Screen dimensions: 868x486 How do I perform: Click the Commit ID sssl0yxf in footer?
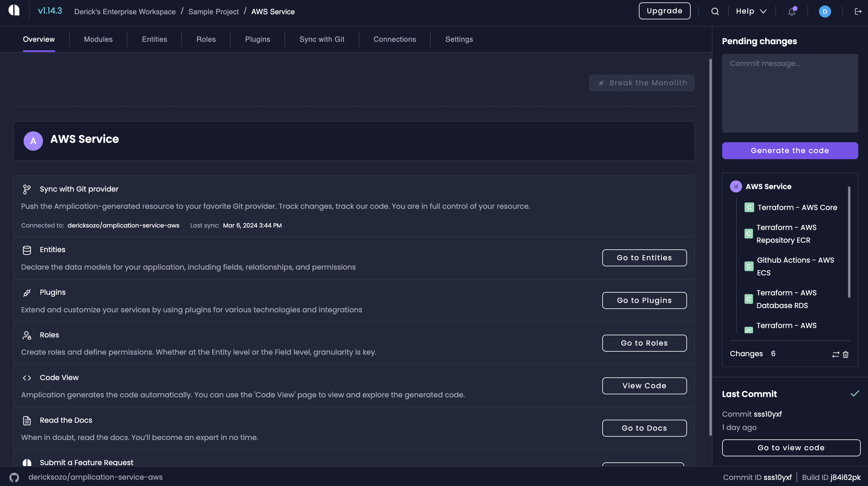pyautogui.click(x=757, y=477)
